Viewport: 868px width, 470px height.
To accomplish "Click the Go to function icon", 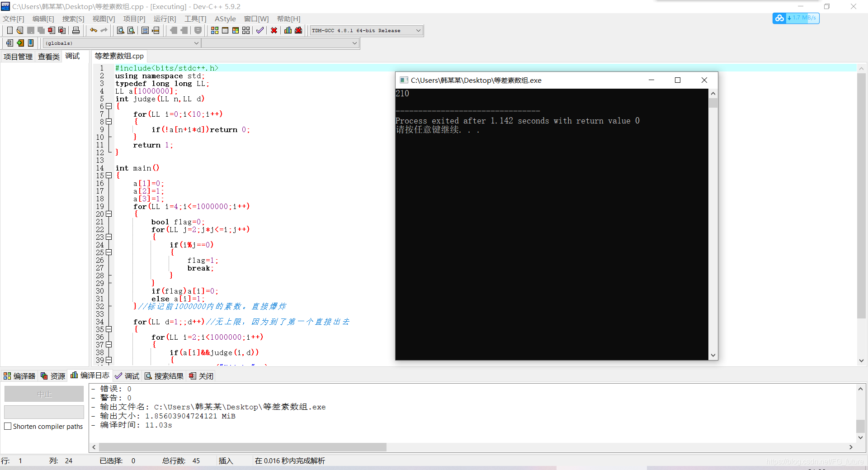I will pos(145,30).
